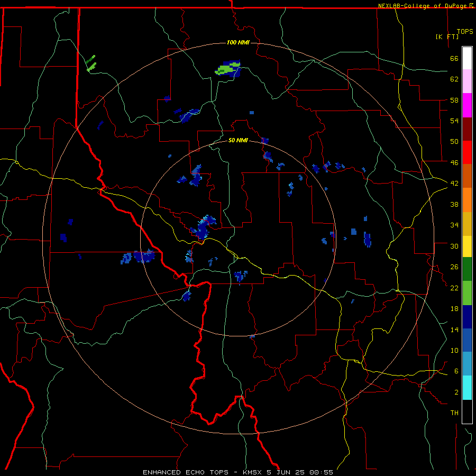Pick the bright orange legend color block
This screenshot has height=476, width=476.
(467, 200)
